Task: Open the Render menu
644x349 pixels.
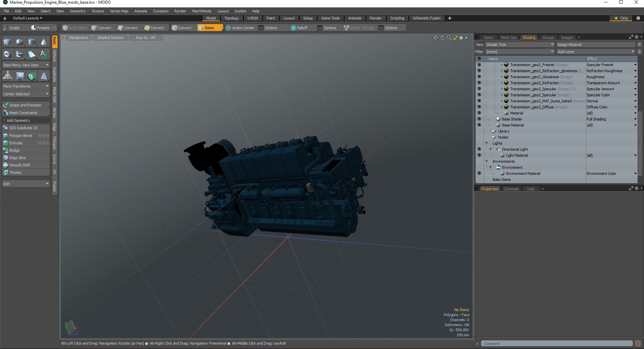Action: pyautogui.click(x=180, y=11)
